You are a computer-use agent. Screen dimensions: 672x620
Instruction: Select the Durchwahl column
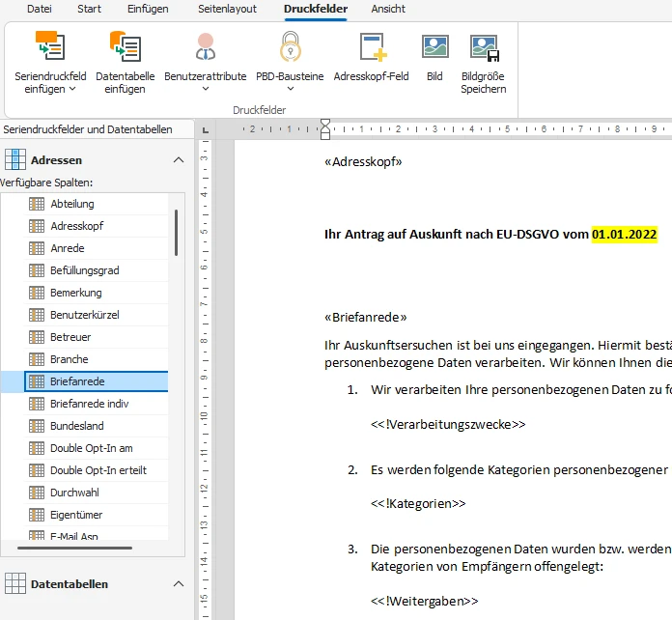(96, 493)
